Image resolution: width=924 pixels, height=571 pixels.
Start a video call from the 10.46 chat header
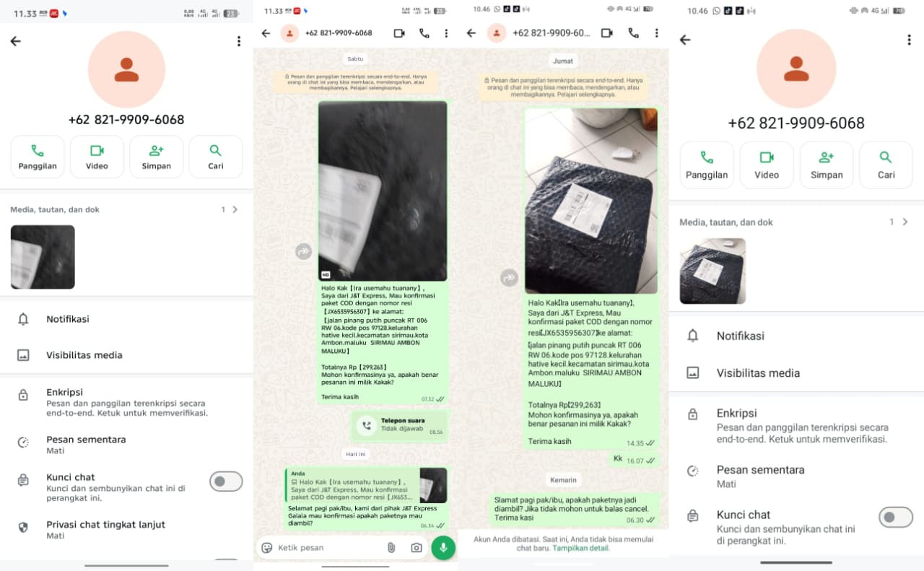coord(607,33)
